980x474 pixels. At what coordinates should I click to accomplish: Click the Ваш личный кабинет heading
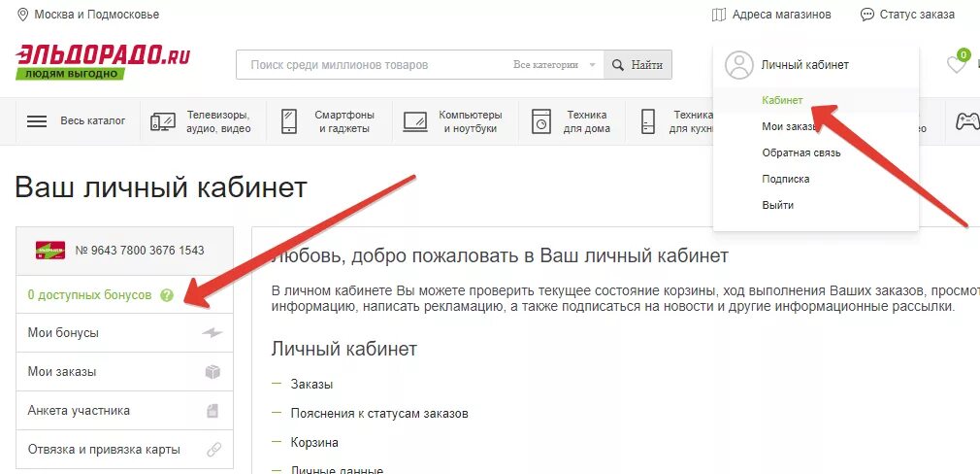tap(161, 187)
